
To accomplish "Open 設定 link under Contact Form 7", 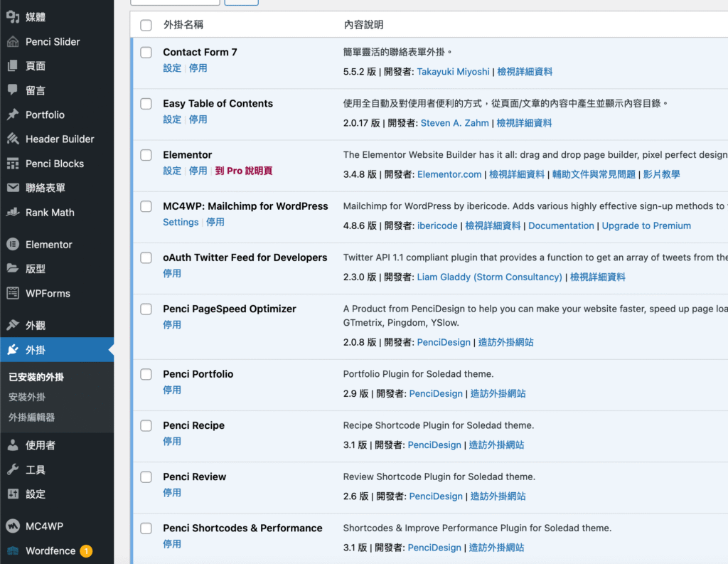I will pyautogui.click(x=172, y=68).
